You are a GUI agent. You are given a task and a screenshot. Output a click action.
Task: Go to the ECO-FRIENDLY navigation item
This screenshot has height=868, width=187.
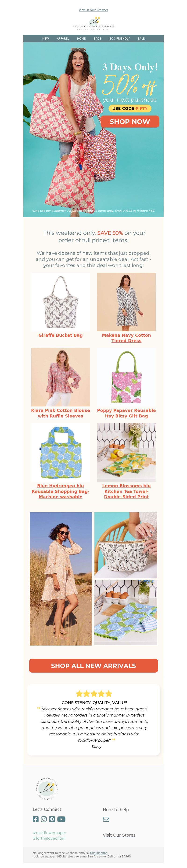pyautogui.click(x=119, y=38)
